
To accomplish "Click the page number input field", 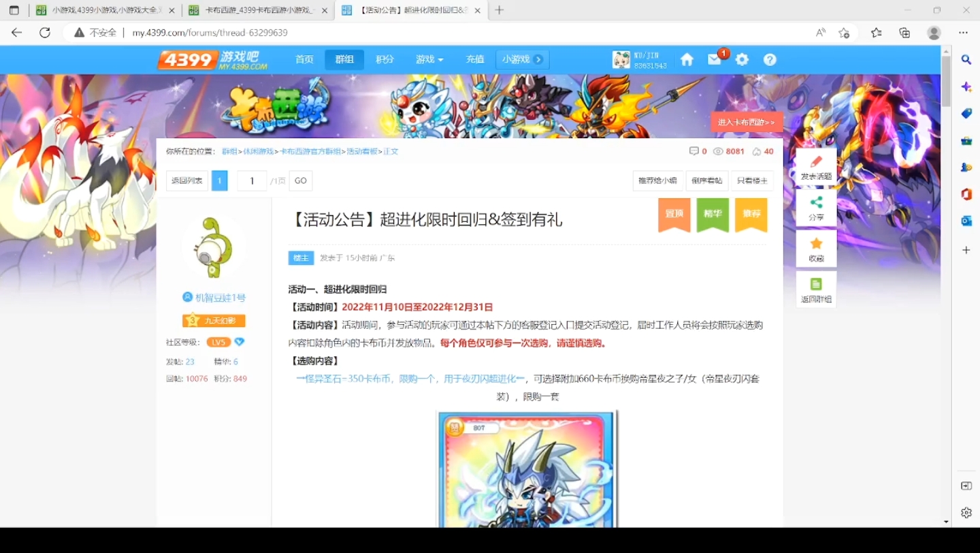I will point(252,180).
